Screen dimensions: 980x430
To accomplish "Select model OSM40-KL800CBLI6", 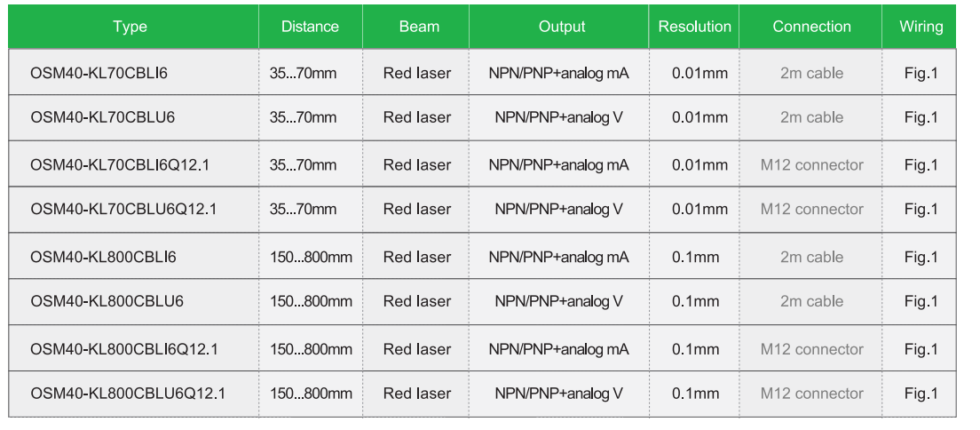I will (x=103, y=258).
